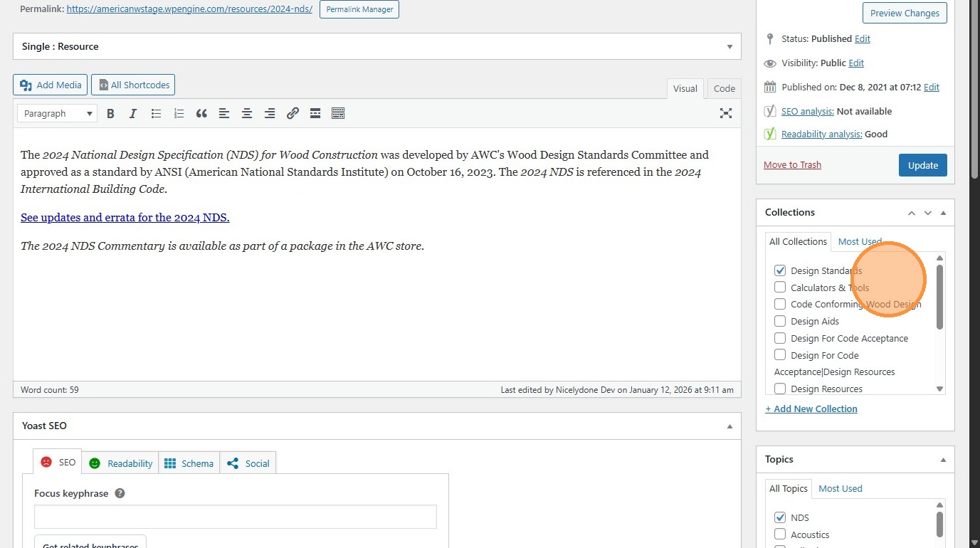Enable the Design Aids collection checkbox
The width and height of the screenshot is (980, 548).
point(780,321)
